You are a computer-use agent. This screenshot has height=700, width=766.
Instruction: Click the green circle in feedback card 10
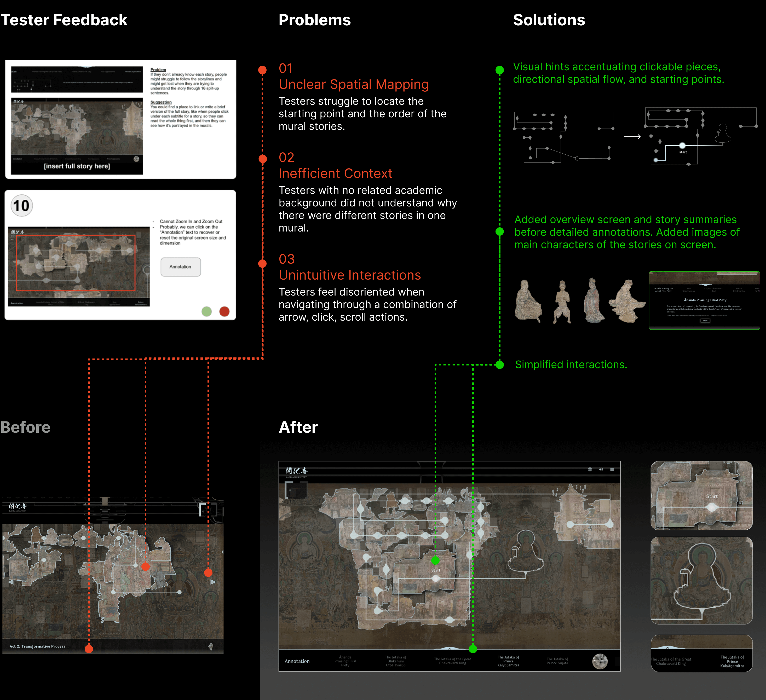(207, 311)
